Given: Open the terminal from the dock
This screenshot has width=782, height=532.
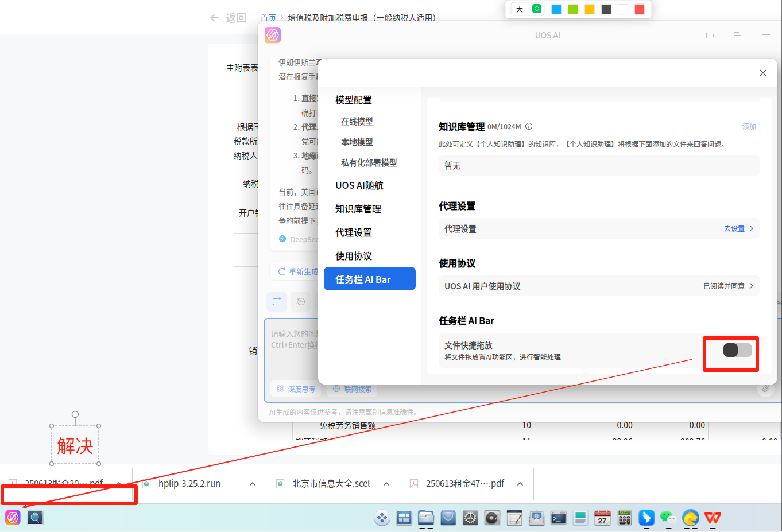Looking at the screenshot, I should 559,518.
